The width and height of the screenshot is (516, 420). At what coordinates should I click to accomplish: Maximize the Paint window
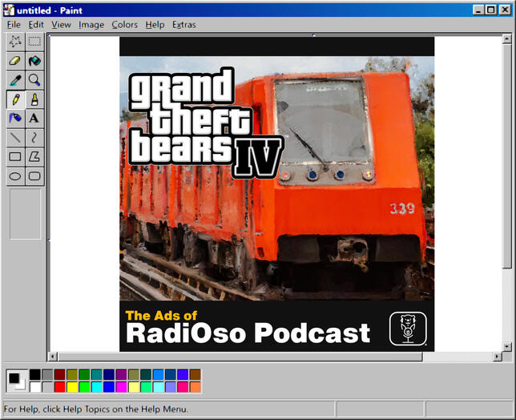[490, 10]
